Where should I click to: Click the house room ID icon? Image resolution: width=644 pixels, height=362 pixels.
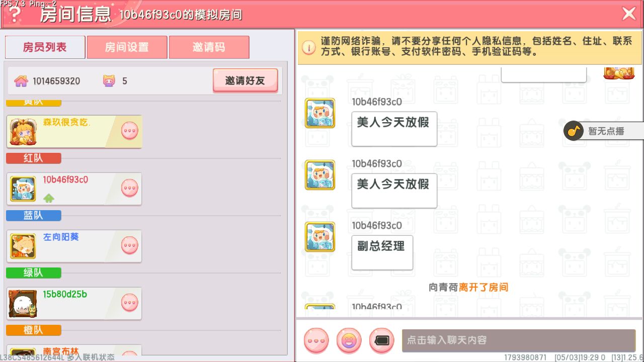coord(21,81)
